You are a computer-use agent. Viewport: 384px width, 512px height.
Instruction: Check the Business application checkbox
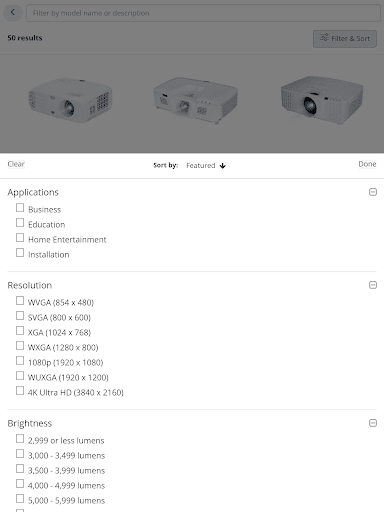tap(20, 208)
